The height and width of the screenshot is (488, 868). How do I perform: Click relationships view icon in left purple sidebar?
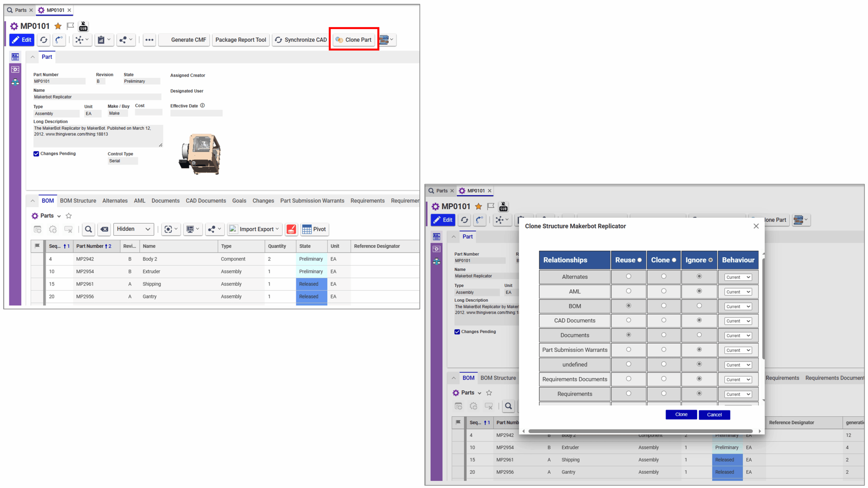pyautogui.click(x=15, y=69)
